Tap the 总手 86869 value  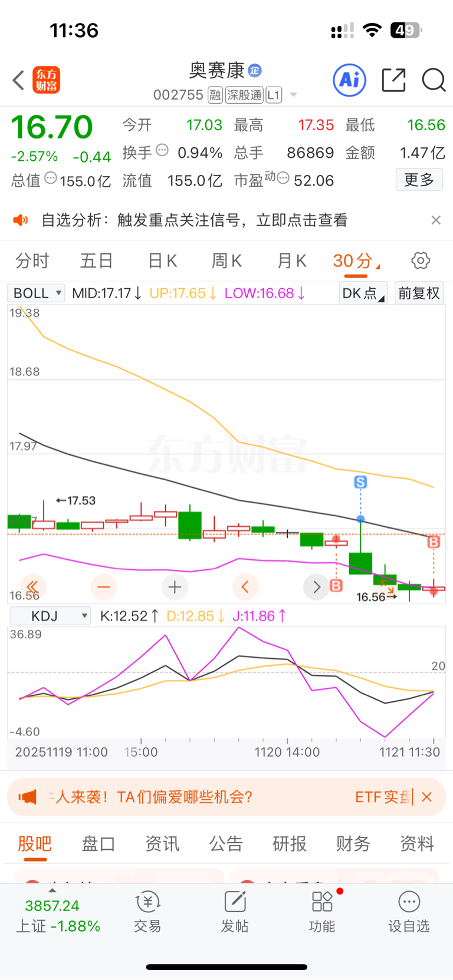click(x=310, y=153)
